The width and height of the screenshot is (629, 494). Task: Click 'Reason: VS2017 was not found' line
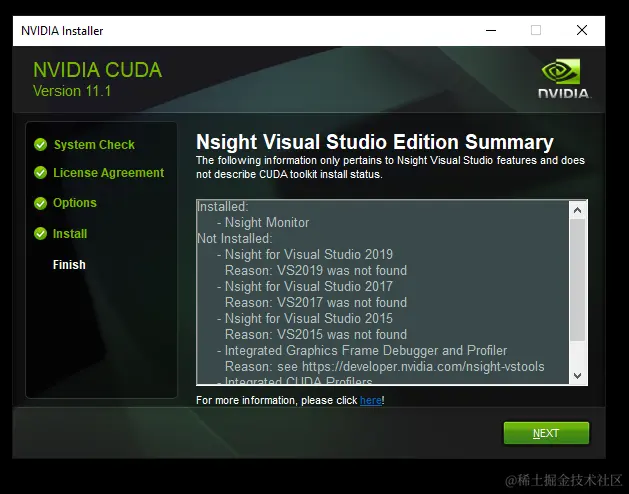(x=316, y=303)
